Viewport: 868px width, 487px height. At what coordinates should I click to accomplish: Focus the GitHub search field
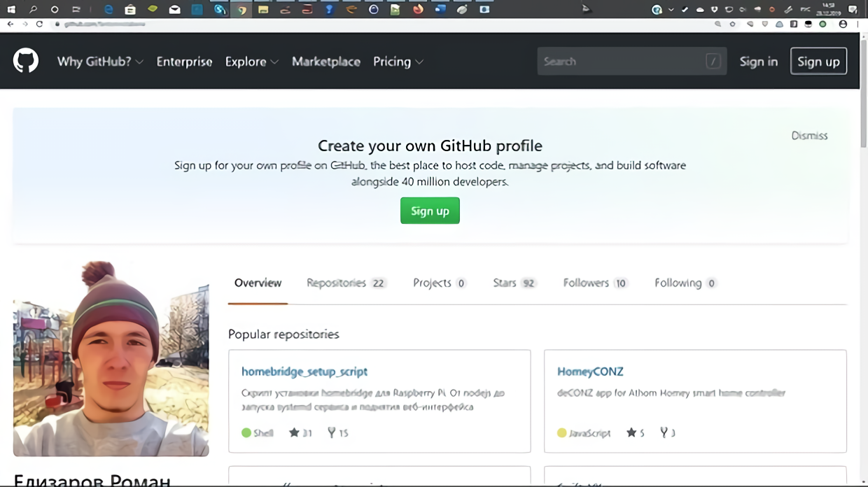coord(619,62)
